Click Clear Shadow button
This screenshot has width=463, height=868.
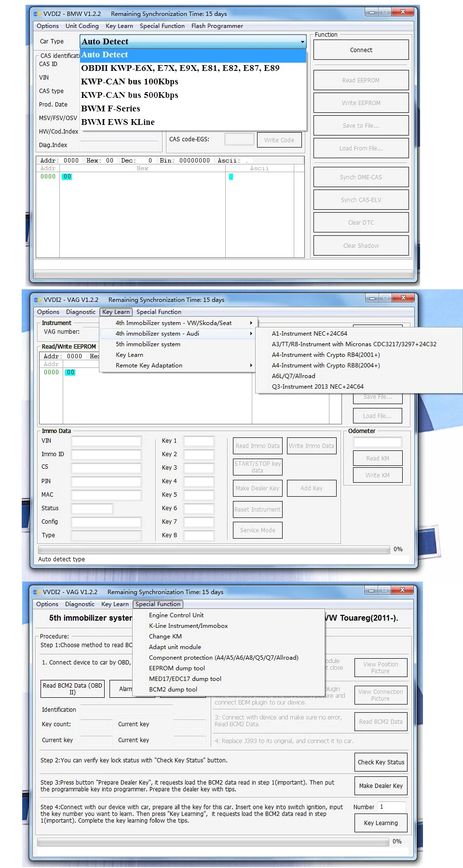pyautogui.click(x=361, y=246)
